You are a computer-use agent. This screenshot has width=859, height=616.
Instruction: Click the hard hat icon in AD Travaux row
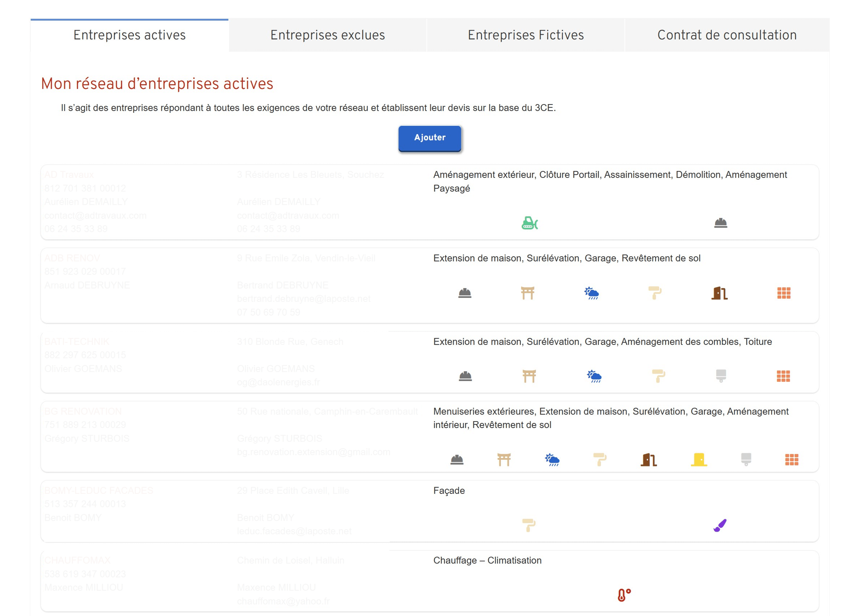point(720,223)
